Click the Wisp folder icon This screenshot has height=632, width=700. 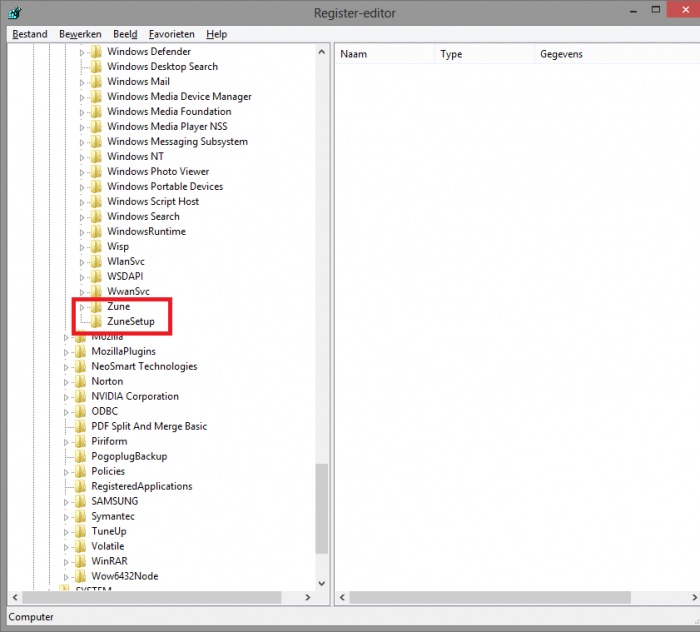point(96,246)
